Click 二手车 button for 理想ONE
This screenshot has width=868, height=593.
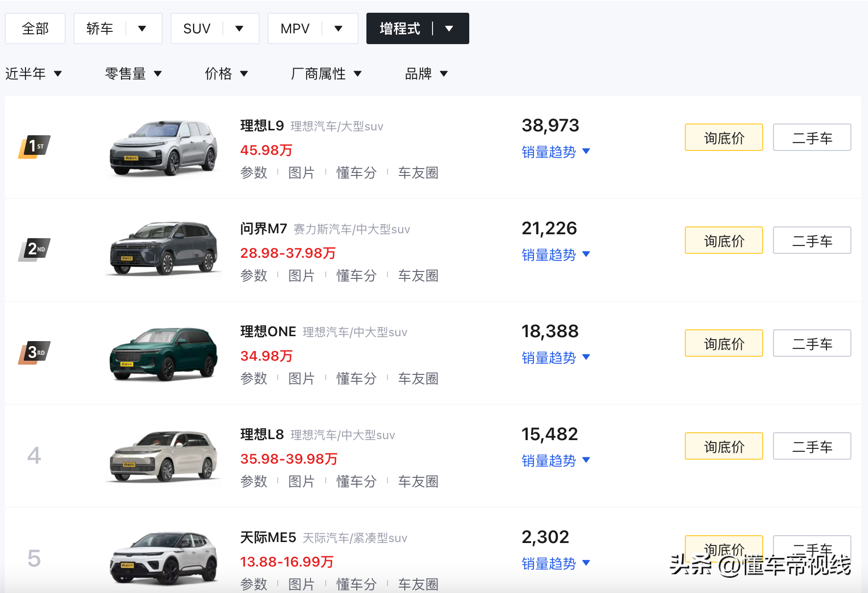pyautogui.click(x=812, y=343)
